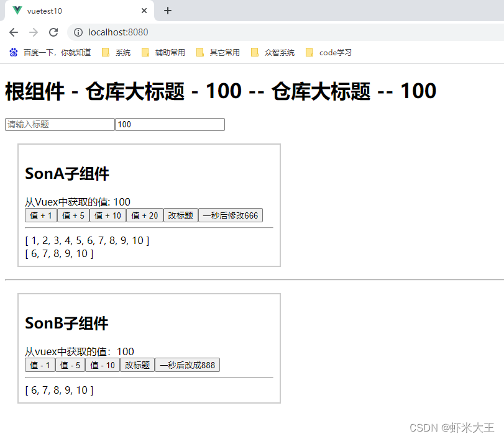Click the page reload icon

53,32
